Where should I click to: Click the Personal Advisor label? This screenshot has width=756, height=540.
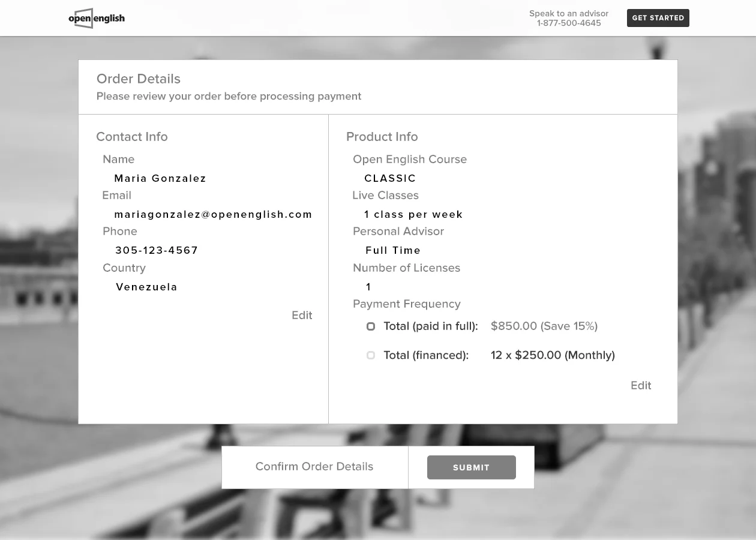click(398, 231)
